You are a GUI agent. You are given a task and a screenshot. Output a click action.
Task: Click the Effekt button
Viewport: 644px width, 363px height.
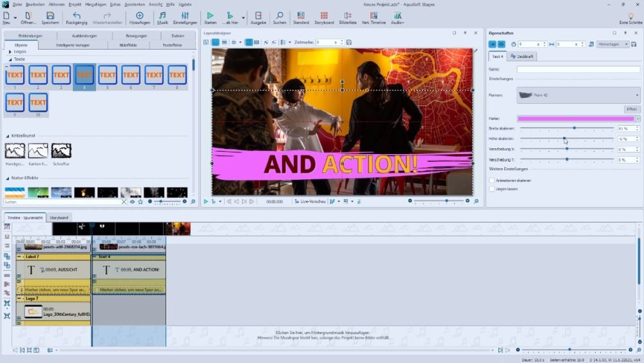632,109
